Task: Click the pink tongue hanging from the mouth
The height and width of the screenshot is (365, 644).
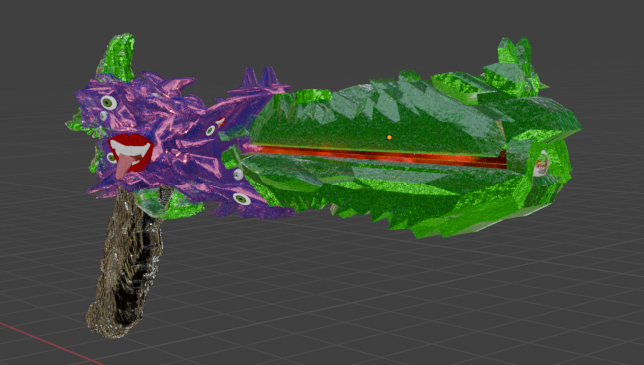Action: [123, 166]
